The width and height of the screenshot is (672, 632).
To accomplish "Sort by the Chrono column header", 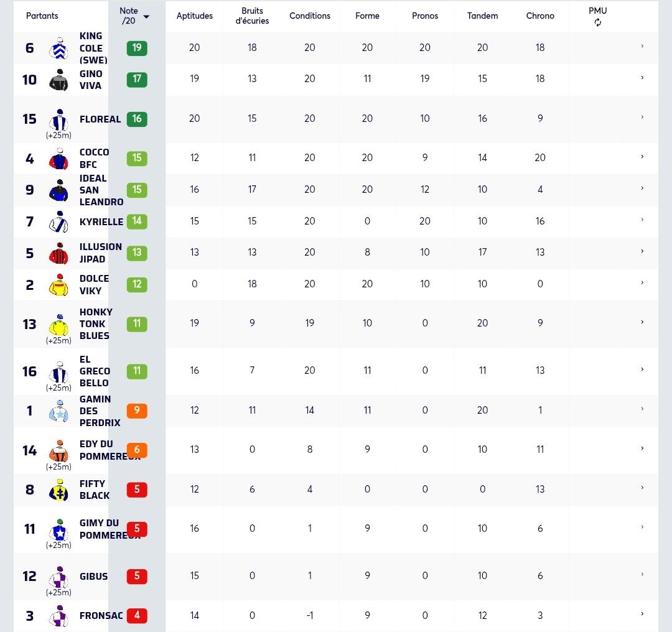I will click(540, 16).
